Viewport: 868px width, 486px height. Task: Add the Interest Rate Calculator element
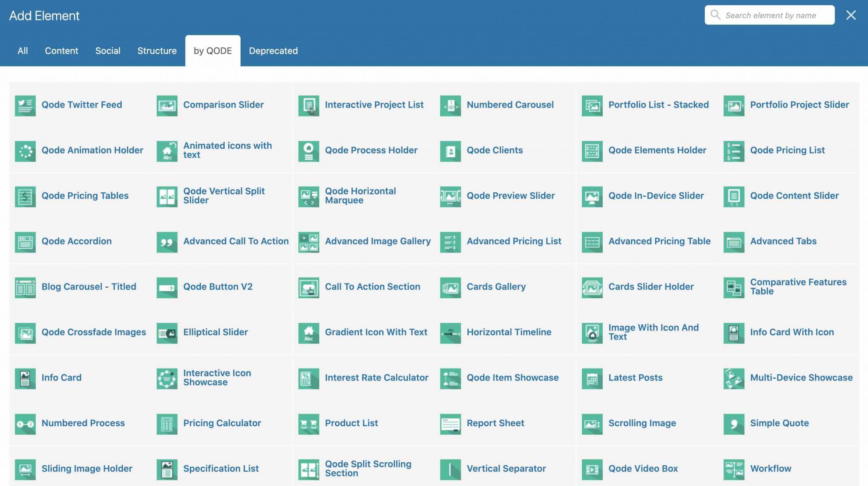[364, 378]
